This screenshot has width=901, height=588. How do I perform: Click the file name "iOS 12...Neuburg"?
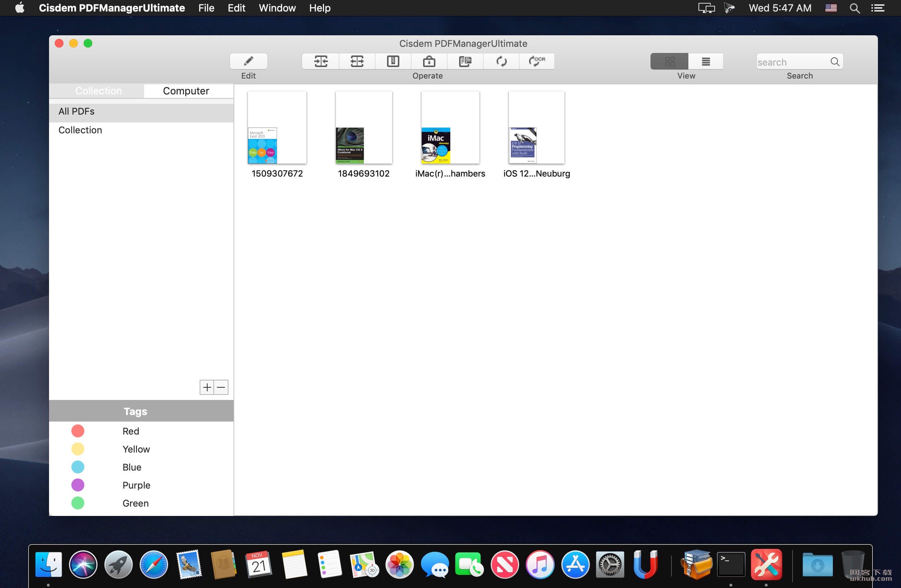point(536,174)
